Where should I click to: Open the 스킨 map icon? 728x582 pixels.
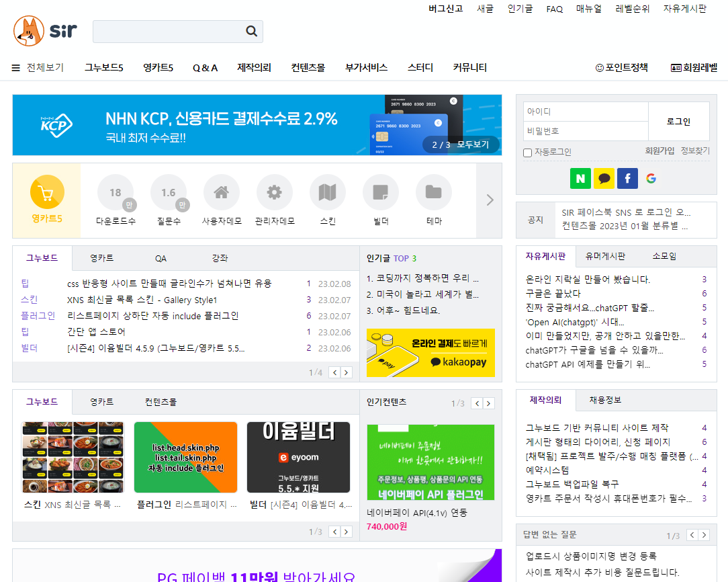(x=327, y=192)
